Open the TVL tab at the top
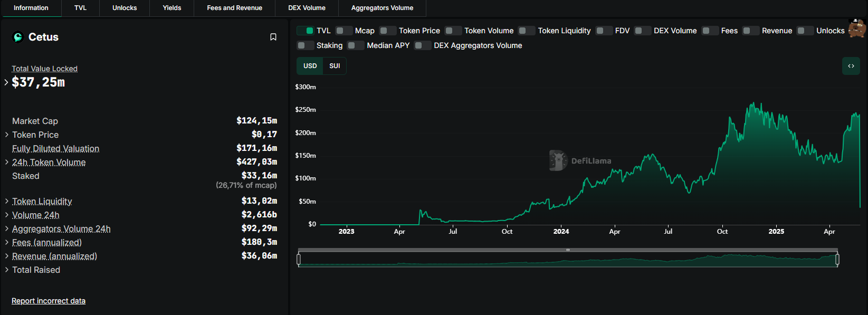 pyautogui.click(x=80, y=8)
